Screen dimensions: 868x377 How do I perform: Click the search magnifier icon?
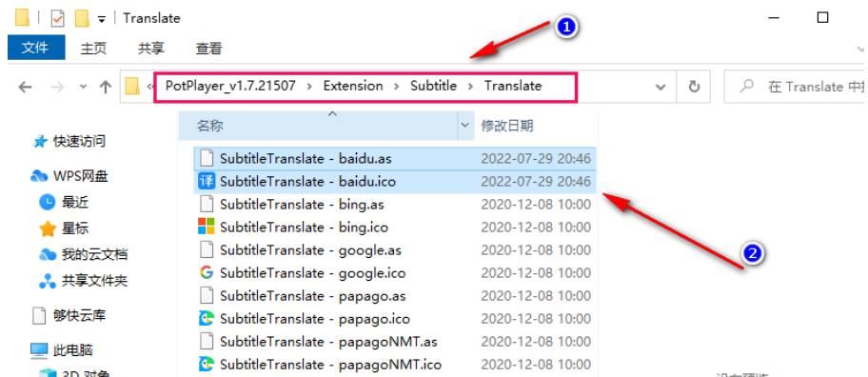click(x=747, y=87)
